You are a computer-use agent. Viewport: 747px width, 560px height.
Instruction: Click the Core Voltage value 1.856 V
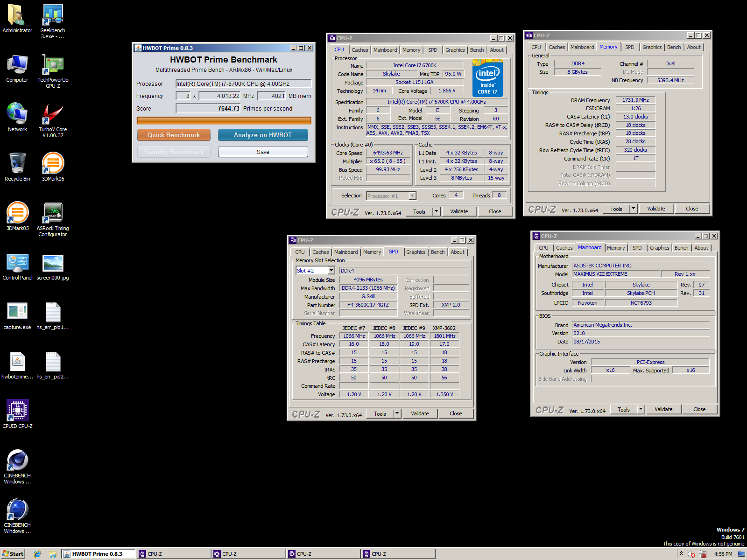pyautogui.click(x=447, y=91)
